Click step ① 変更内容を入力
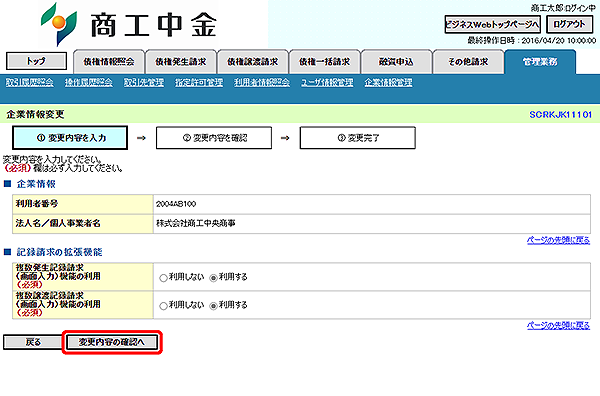Screen dimensions: 600x396 [x=70, y=138]
